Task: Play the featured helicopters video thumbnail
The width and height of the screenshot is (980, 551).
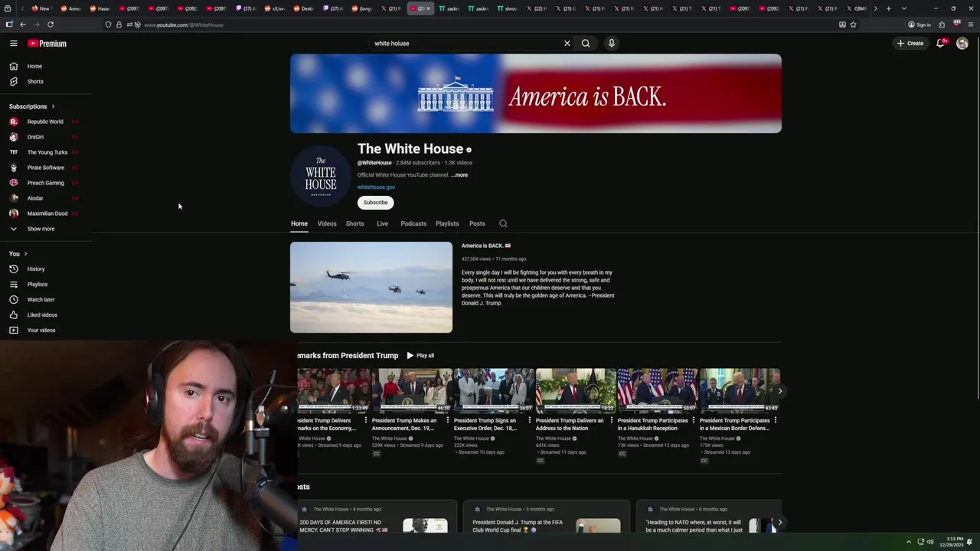Action: click(x=371, y=288)
